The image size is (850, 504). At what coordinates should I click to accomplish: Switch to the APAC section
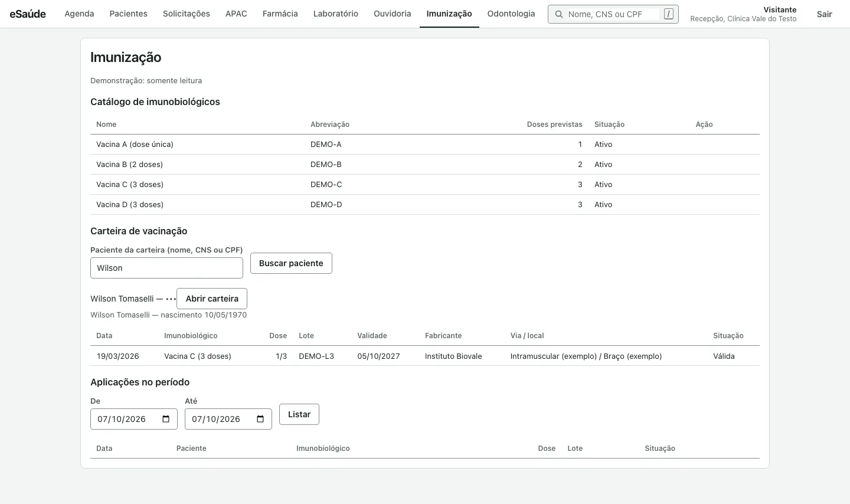tap(236, 14)
